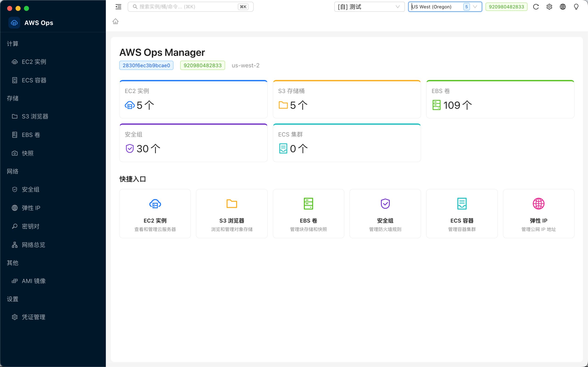The width and height of the screenshot is (588, 367).
Task: Click the AWS Ops Manager heading
Action: (162, 52)
